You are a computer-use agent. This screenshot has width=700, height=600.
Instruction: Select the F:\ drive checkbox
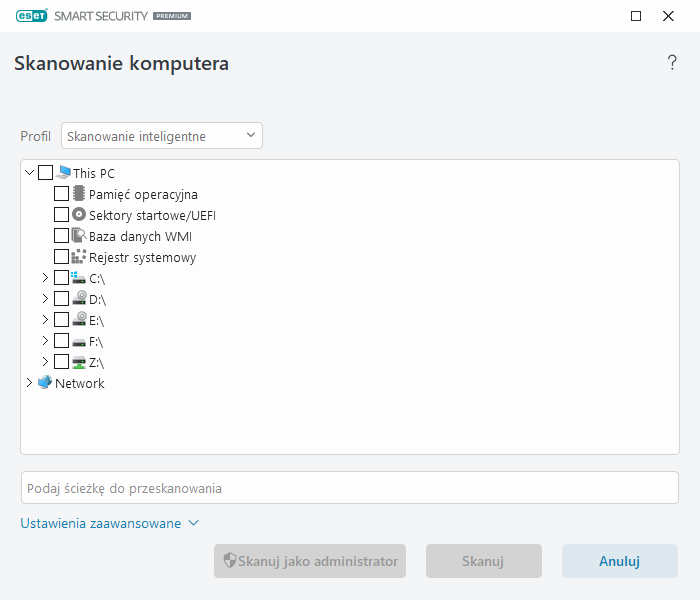pos(61,341)
